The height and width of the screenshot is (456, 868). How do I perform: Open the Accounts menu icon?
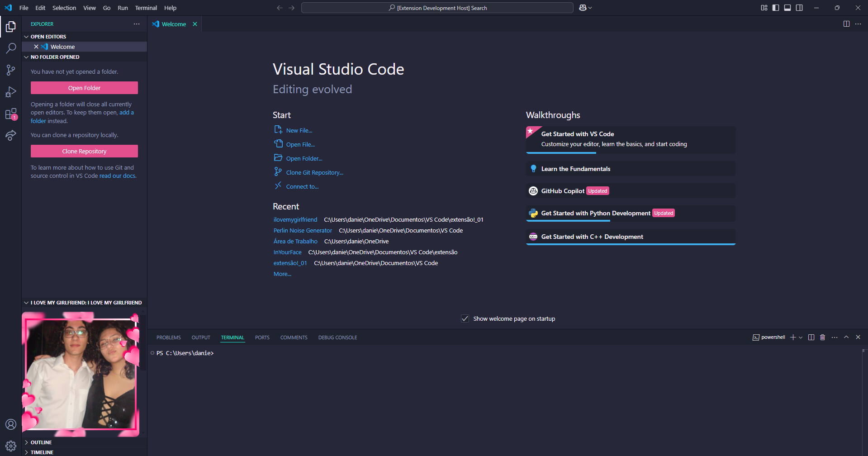(11, 424)
